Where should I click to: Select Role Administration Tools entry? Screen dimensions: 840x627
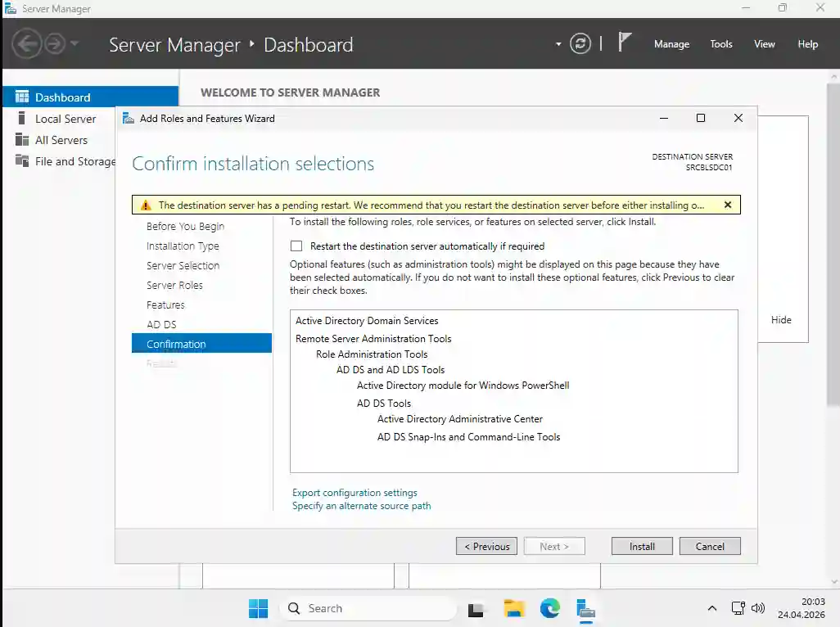[372, 354]
